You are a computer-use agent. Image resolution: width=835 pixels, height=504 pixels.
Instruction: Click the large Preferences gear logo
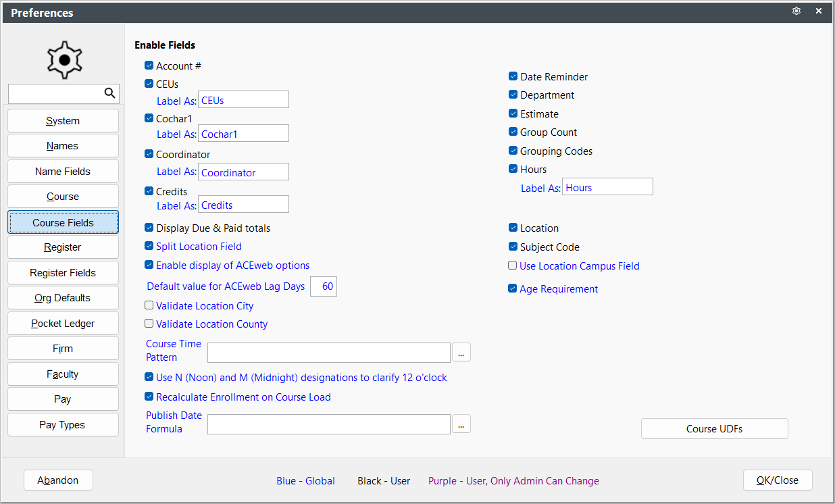pos(64,59)
